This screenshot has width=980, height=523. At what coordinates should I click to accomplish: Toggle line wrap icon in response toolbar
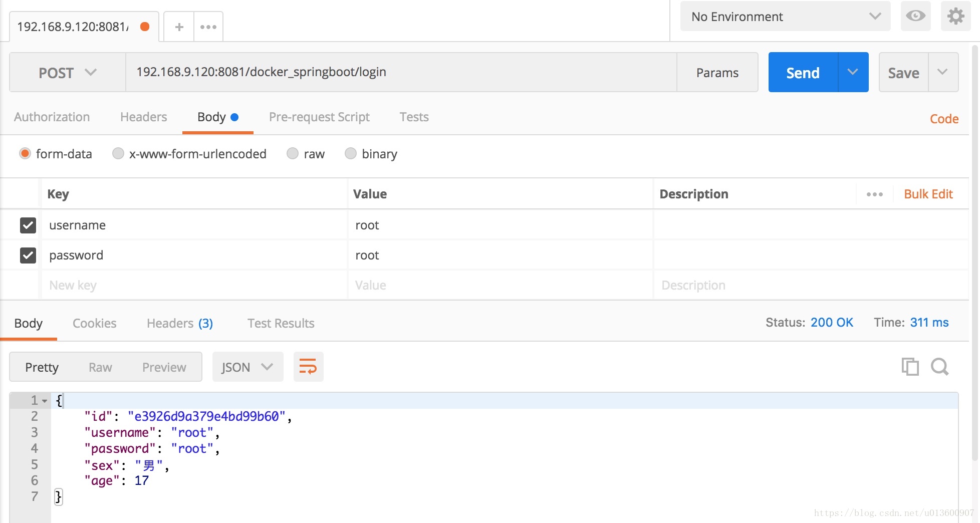(x=308, y=367)
